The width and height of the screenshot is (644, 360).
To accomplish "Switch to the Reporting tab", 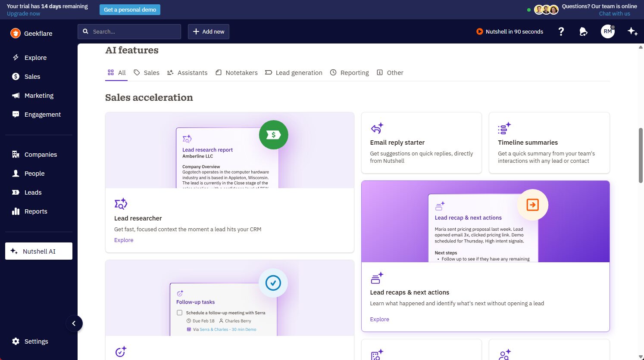I will pos(350,73).
